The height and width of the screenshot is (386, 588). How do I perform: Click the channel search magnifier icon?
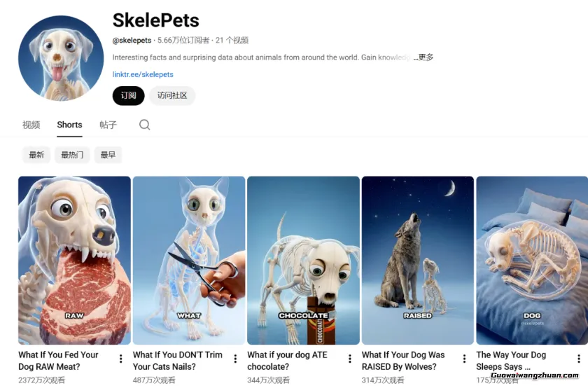point(144,125)
